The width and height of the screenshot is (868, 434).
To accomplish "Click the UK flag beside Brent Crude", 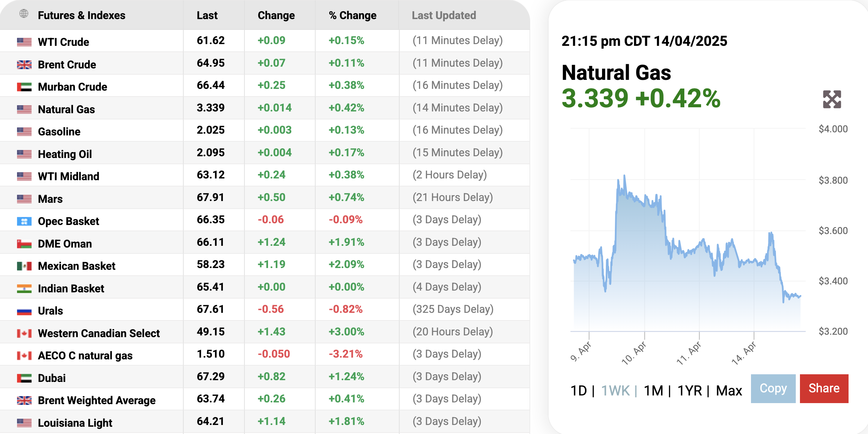I will [24, 65].
